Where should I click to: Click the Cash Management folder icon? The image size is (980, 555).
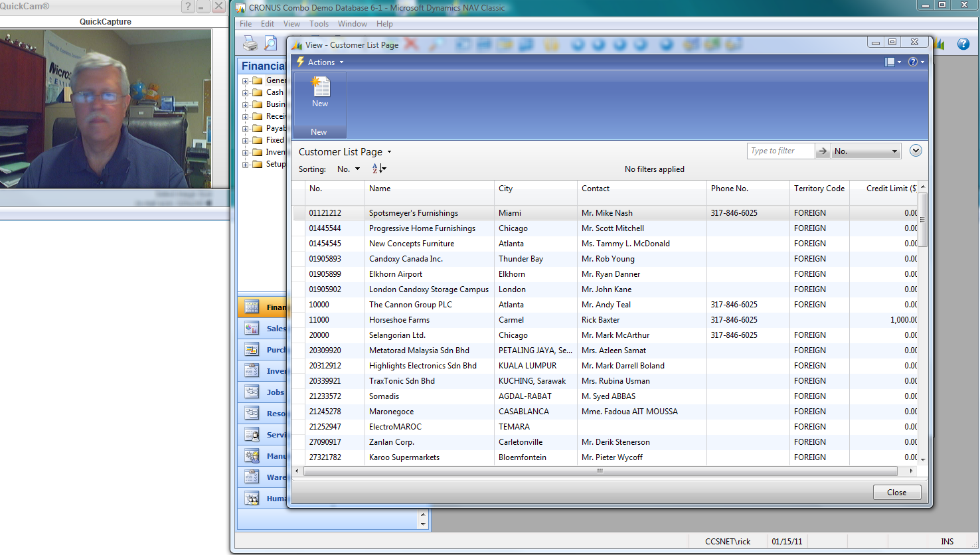point(257,92)
